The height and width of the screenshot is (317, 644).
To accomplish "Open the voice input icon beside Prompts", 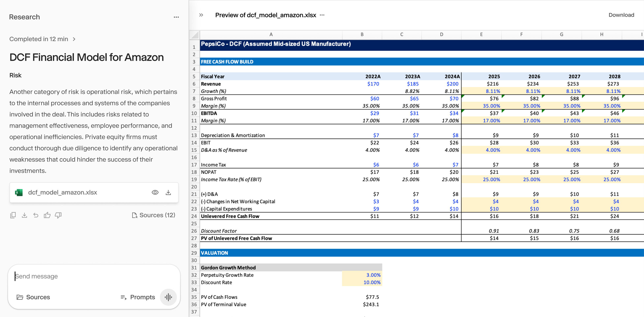I will [x=168, y=297].
